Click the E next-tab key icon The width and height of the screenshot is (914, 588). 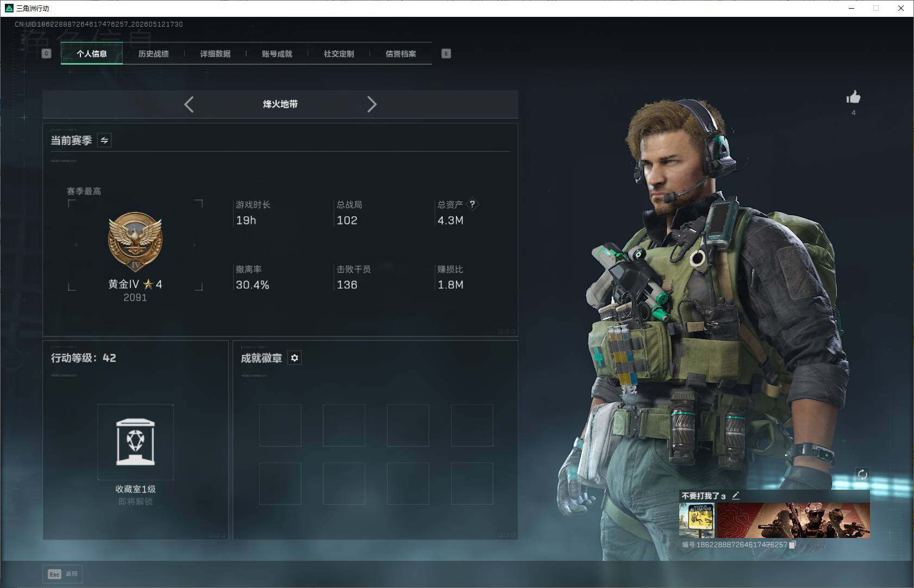pyautogui.click(x=446, y=53)
